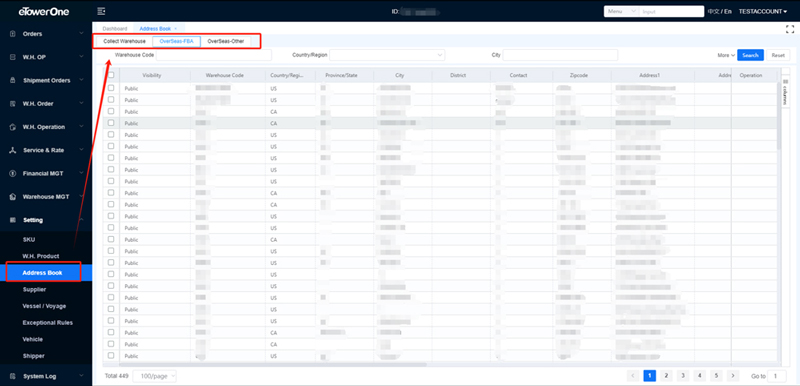This screenshot has height=386, width=800.
Task: Toggle fullscreen with the expand icon
Action: [x=790, y=29]
